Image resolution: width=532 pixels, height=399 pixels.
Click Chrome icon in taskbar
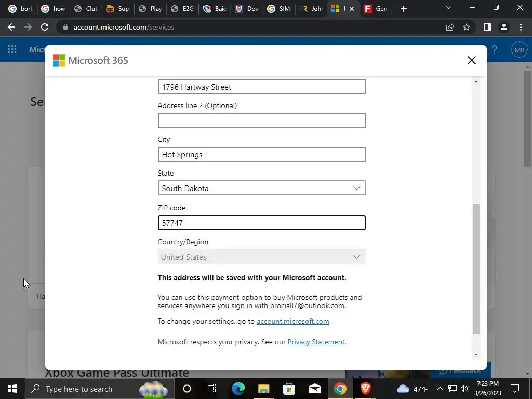click(x=340, y=389)
